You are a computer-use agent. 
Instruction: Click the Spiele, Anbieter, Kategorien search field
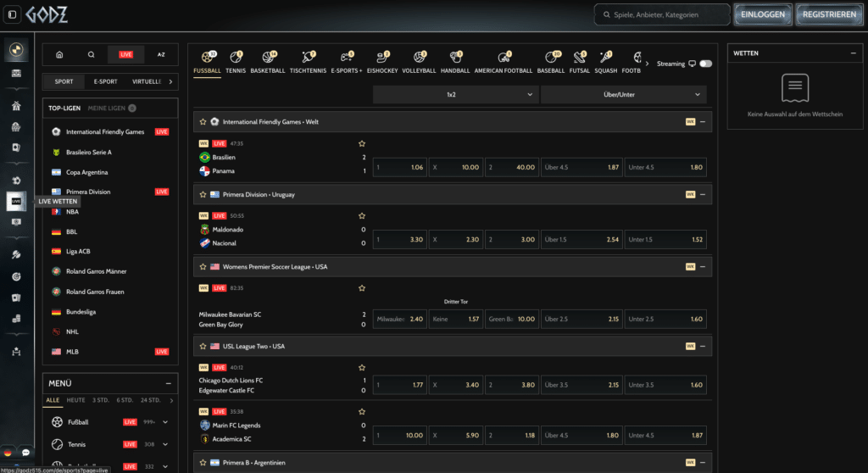coord(662,14)
